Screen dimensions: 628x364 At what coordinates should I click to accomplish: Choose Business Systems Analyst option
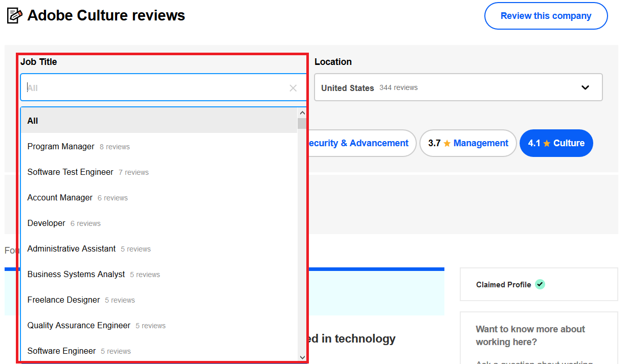point(159,274)
